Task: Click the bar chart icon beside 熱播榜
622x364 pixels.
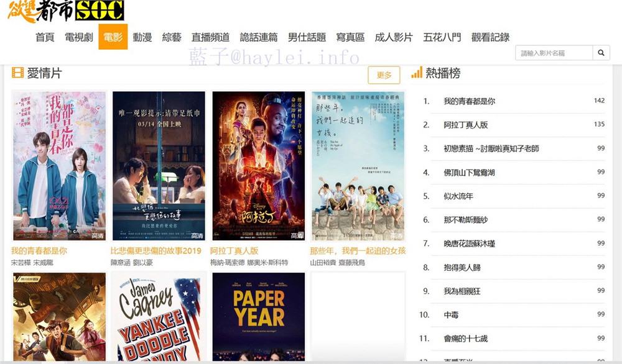Action: (x=417, y=73)
